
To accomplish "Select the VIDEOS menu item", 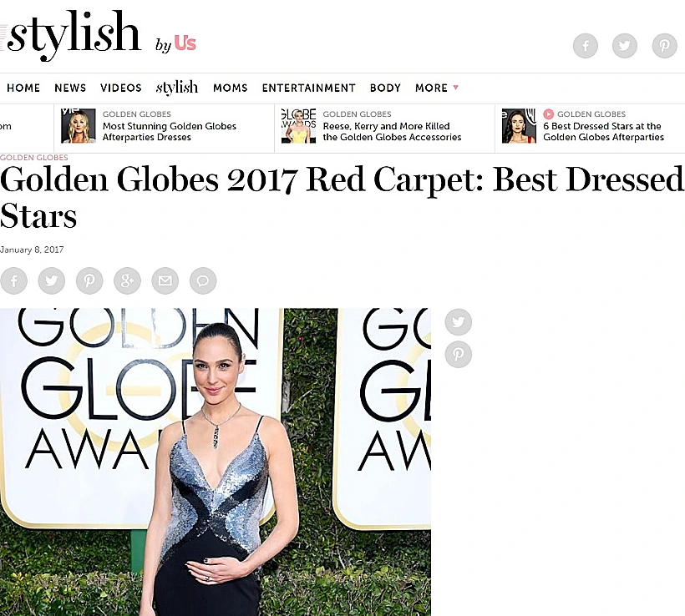I will point(121,88).
